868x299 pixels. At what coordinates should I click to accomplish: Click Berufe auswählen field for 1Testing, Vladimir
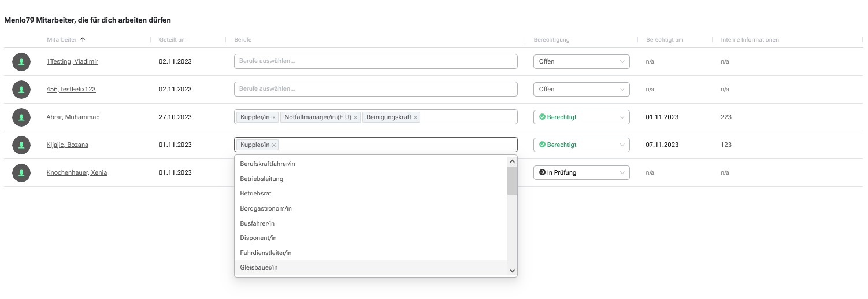(x=376, y=61)
